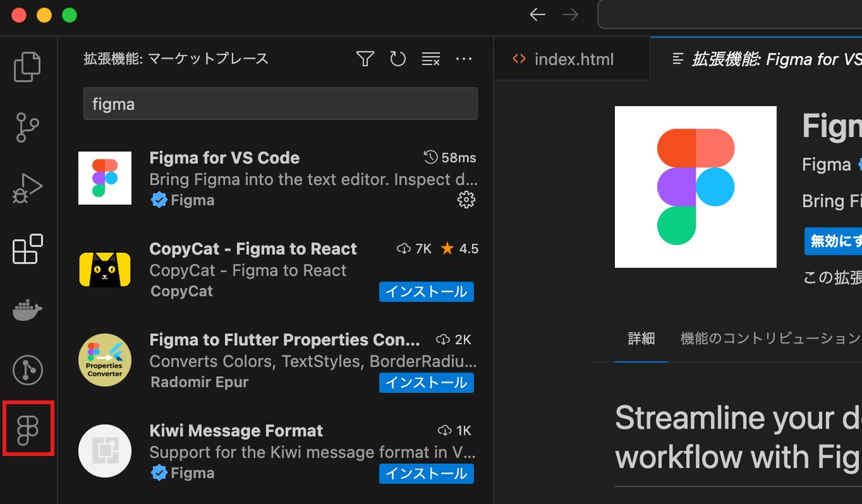Image resolution: width=862 pixels, height=504 pixels.
Task: Click the Kiwi Message Format logo
Action: point(105,451)
